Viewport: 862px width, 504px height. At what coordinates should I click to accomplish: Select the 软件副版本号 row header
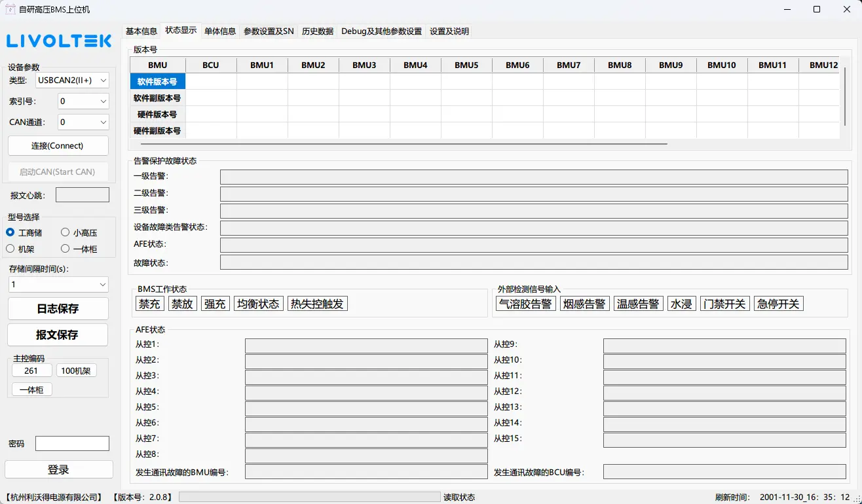coord(158,98)
